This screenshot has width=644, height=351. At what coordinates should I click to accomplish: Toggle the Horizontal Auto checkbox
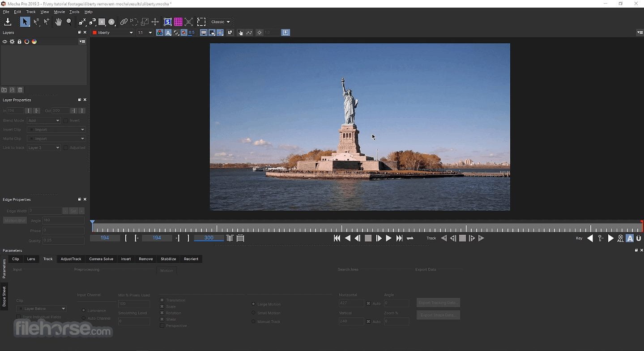point(368,303)
